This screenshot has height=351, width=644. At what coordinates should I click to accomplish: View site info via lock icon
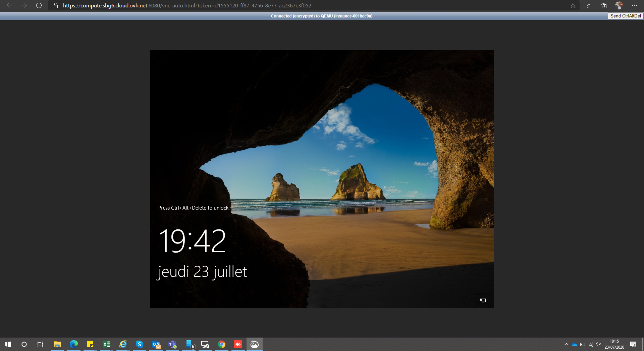point(56,5)
